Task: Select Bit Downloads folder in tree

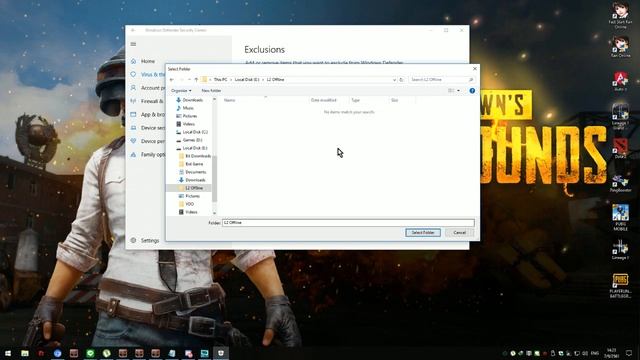Action: point(195,156)
